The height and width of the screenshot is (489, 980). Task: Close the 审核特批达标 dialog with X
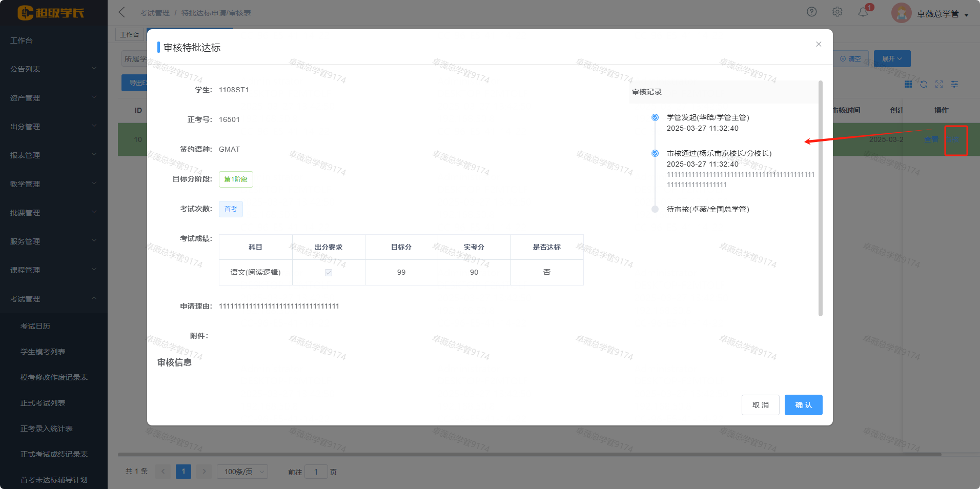[x=819, y=44]
